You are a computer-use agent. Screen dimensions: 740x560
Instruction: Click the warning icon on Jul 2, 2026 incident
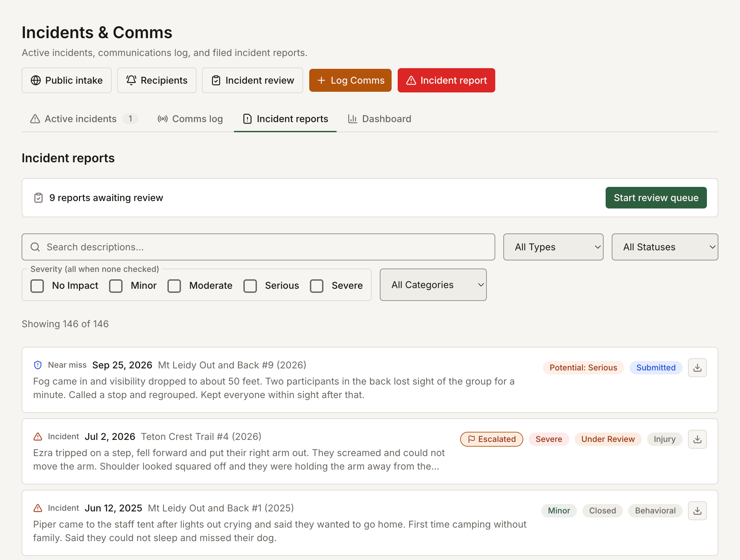[38, 437]
